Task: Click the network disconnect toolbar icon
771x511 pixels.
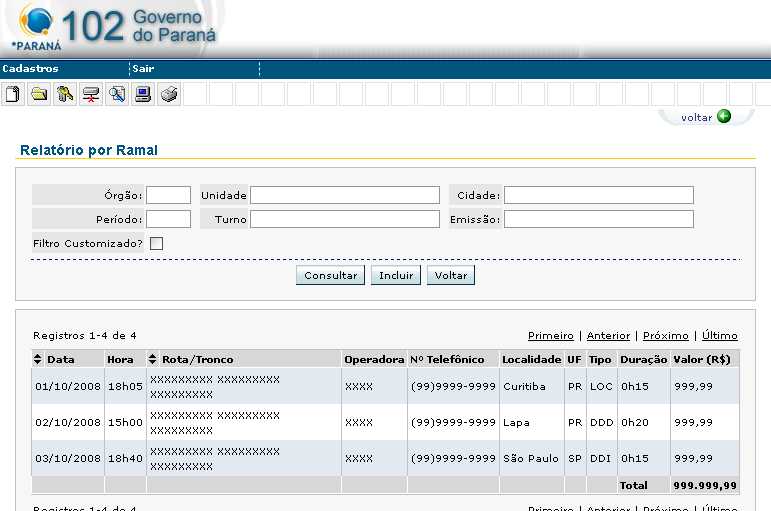Action: click(x=91, y=95)
